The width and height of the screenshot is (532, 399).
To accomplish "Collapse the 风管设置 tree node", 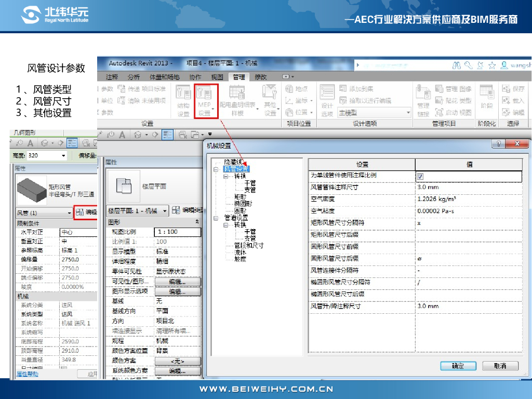I will (216, 169).
